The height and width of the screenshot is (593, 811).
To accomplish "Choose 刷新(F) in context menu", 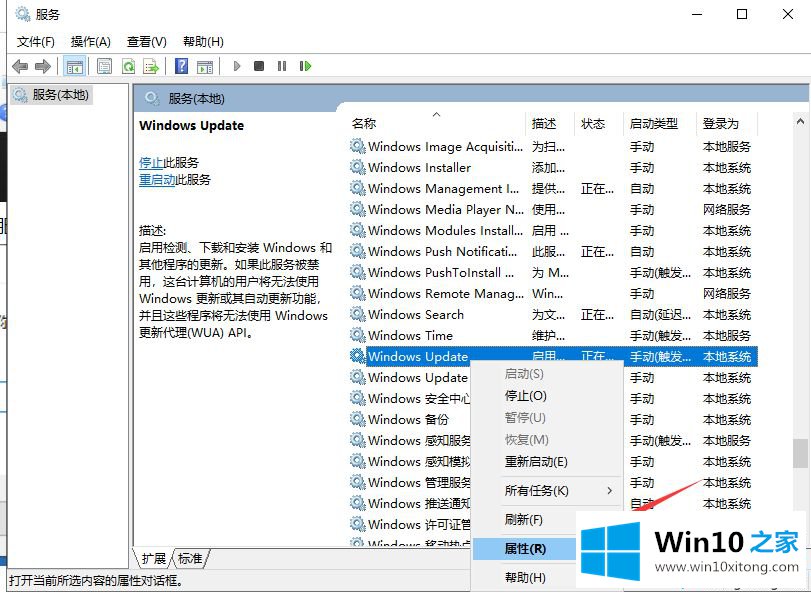I will click(x=523, y=519).
